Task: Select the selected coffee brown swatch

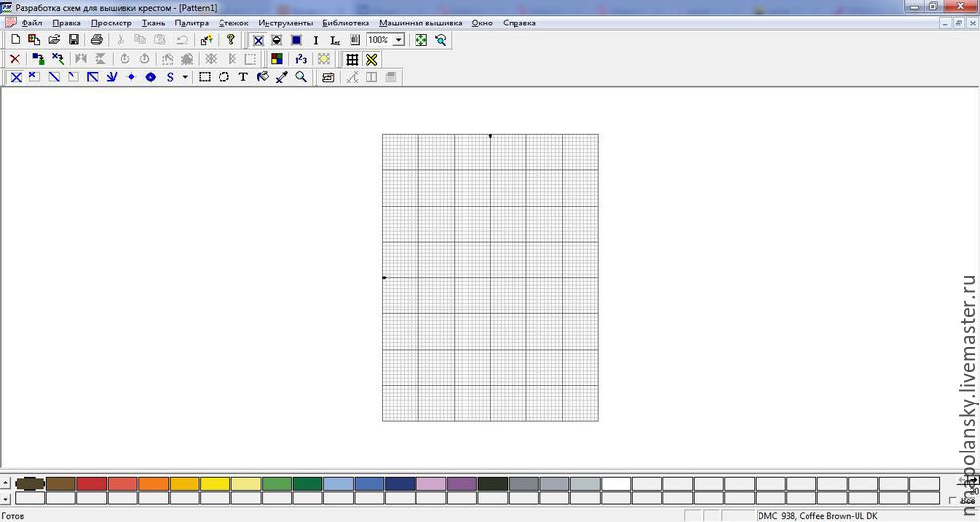Action: [x=30, y=483]
